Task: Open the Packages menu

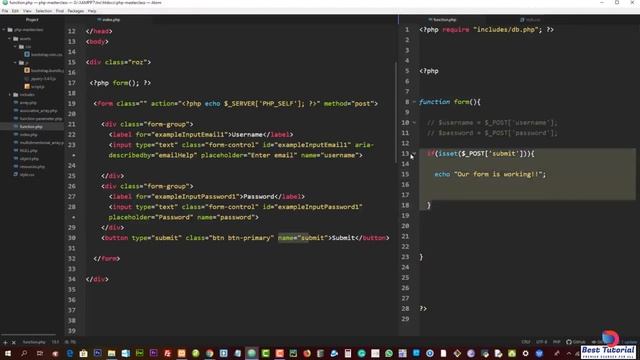Action: tap(76, 11)
